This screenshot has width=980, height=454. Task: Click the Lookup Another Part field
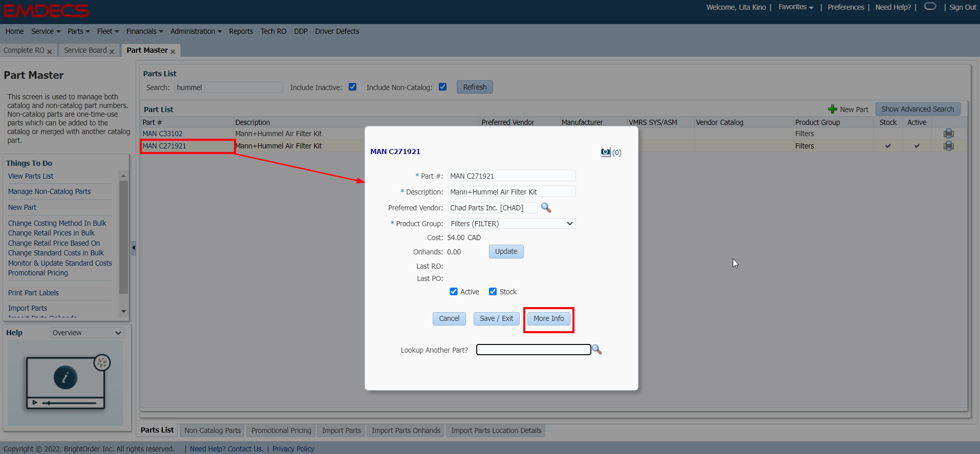534,350
